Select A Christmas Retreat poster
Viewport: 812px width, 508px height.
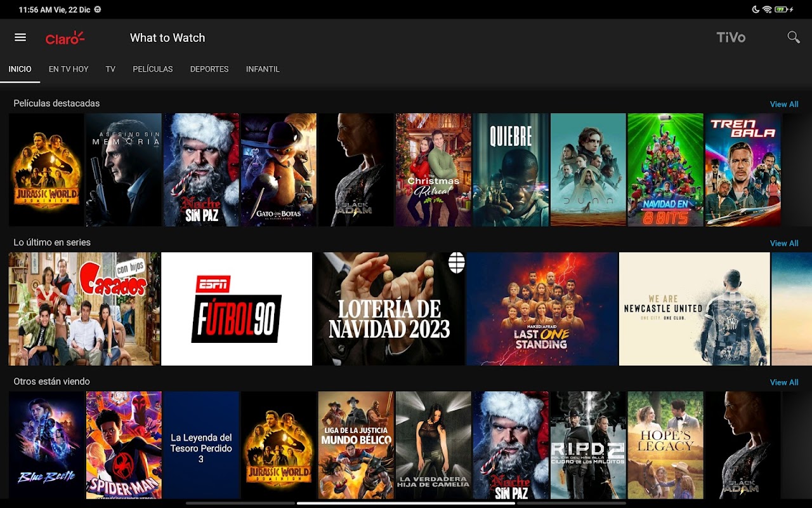tap(433, 170)
